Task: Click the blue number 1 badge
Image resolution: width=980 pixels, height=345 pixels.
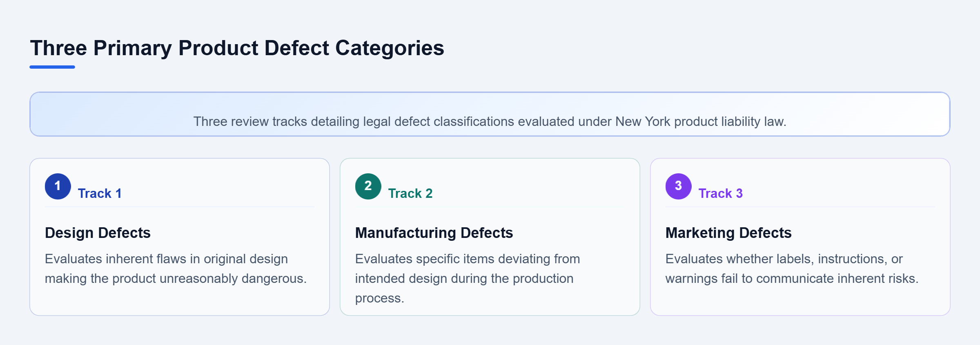Action: pyautogui.click(x=58, y=186)
